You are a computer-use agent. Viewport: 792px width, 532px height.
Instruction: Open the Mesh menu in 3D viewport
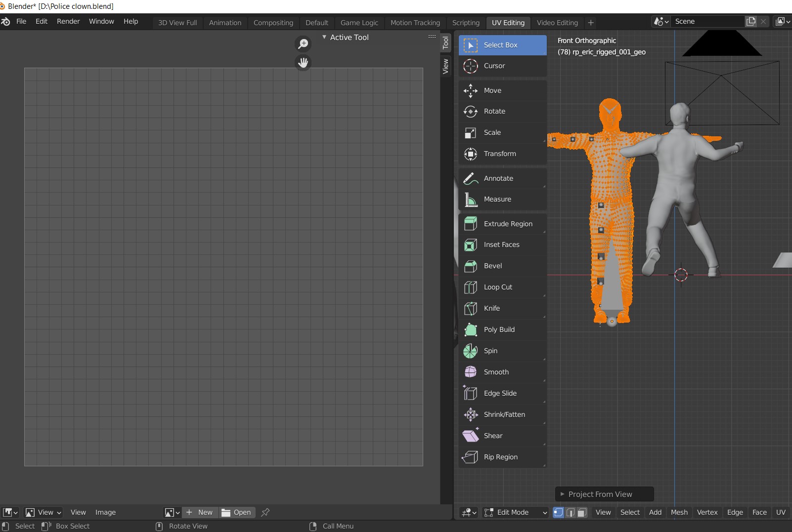click(679, 512)
